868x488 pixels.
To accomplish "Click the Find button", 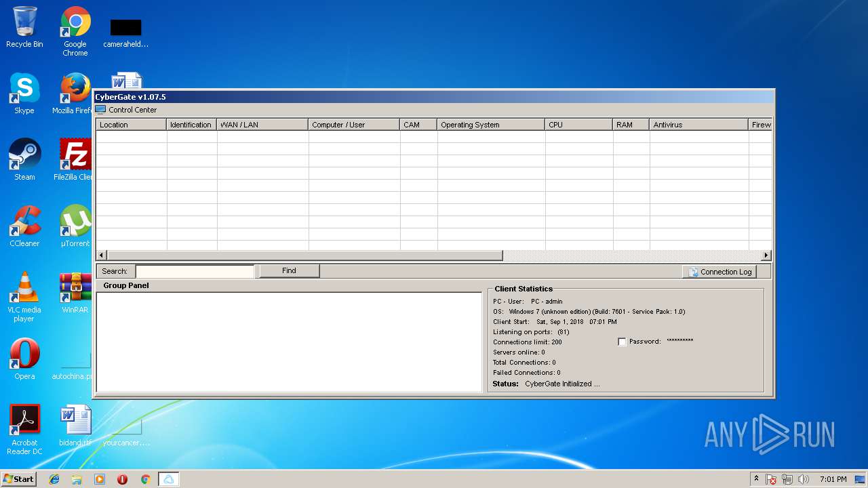I will point(289,271).
